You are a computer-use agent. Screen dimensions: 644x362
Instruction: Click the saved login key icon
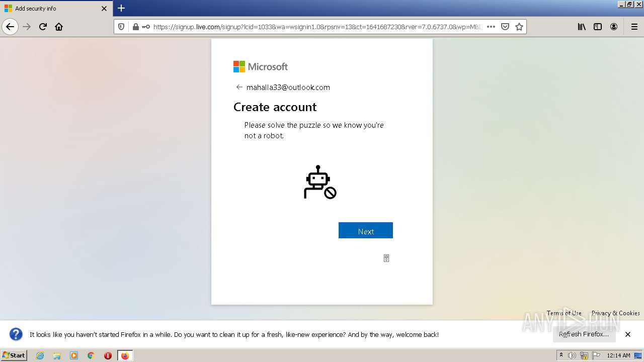tap(145, 27)
